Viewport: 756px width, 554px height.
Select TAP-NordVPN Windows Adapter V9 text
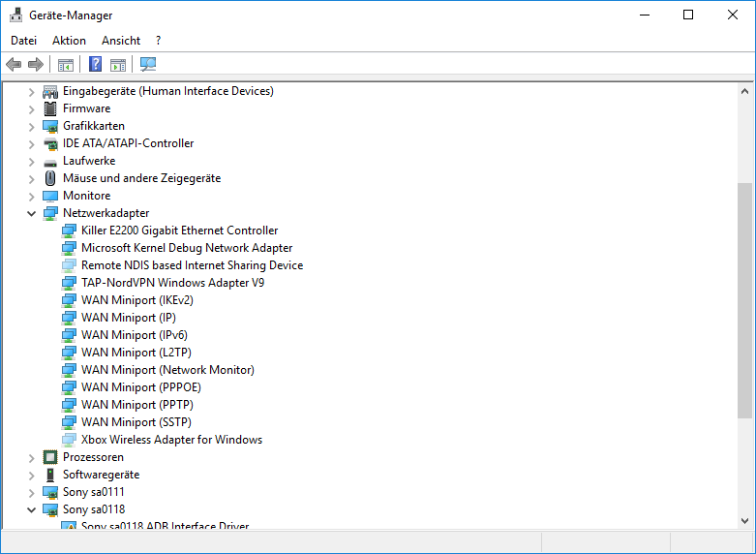point(172,283)
